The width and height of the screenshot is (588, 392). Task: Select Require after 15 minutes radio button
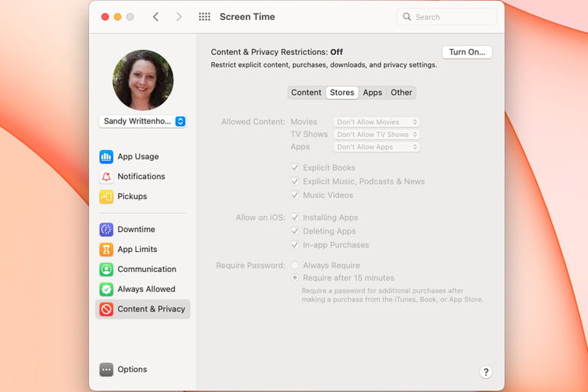pyautogui.click(x=295, y=278)
